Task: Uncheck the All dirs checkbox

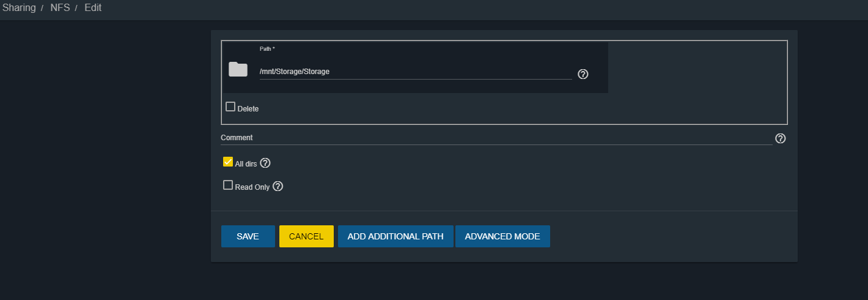Action: click(228, 162)
